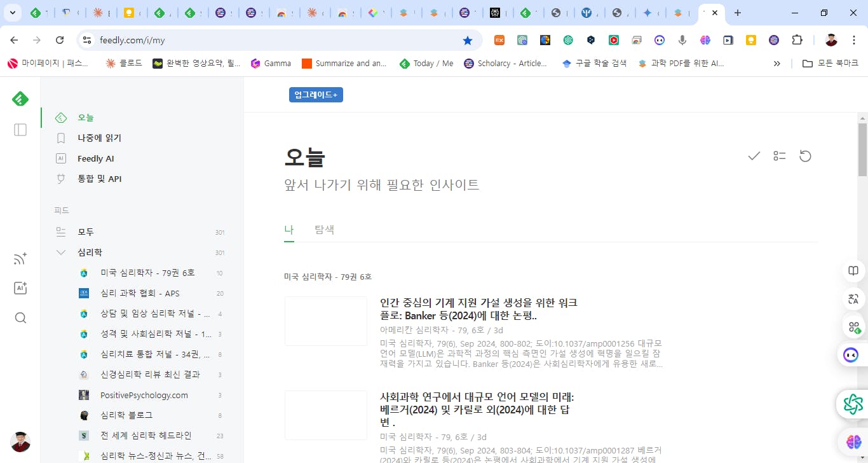
Task: Open the search magnifier icon
Action: coord(20,318)
